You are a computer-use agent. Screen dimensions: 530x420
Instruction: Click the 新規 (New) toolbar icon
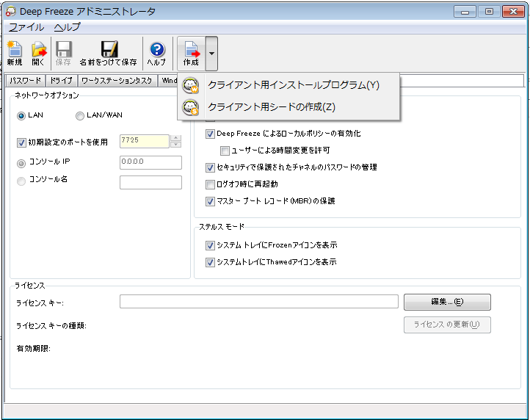pos(15,53)
